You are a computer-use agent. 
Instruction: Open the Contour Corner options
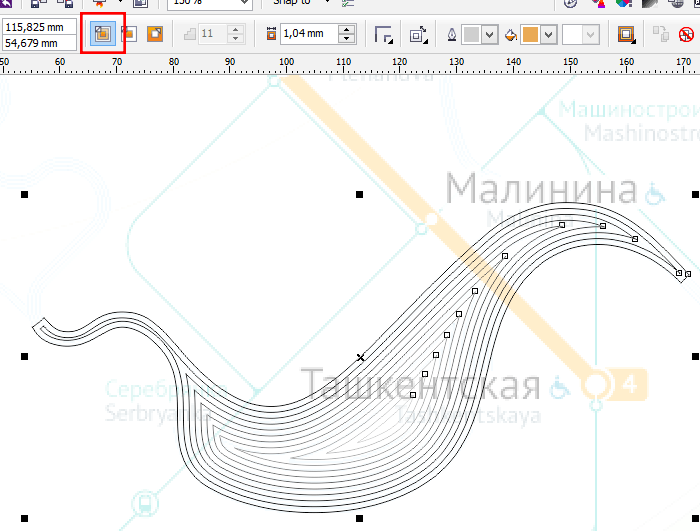[383, 35]
